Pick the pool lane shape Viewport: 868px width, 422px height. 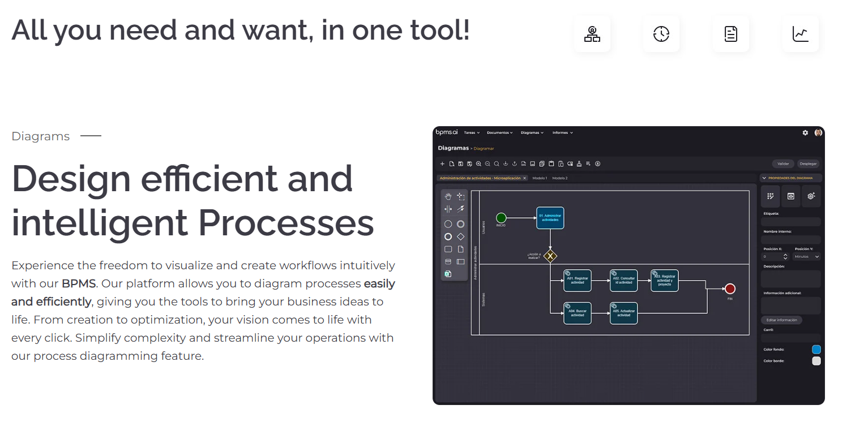(461, 261)
